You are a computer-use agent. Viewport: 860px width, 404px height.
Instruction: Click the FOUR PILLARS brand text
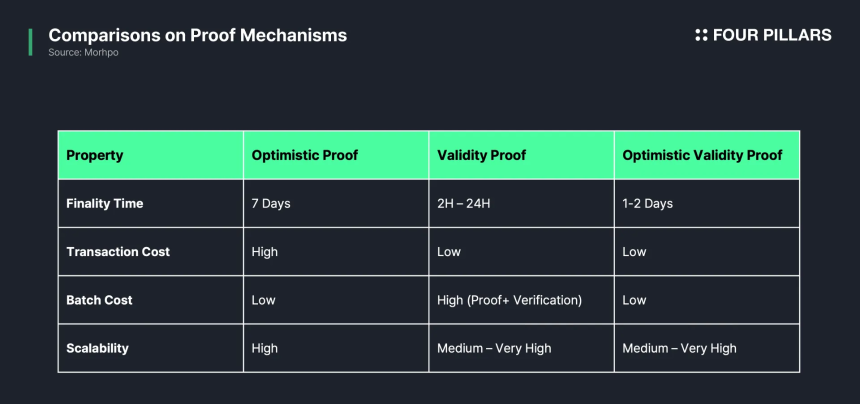tap(772, 35)
